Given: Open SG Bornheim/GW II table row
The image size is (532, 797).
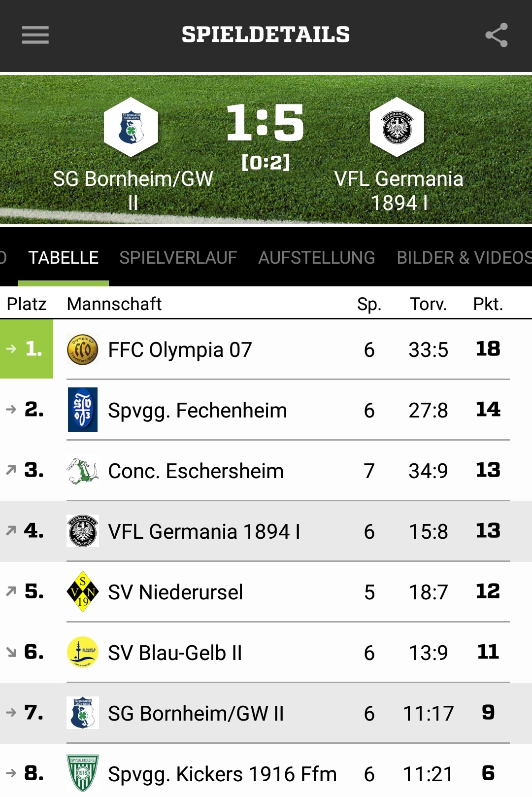Looking at the screenshot, I should pos(266,713).
